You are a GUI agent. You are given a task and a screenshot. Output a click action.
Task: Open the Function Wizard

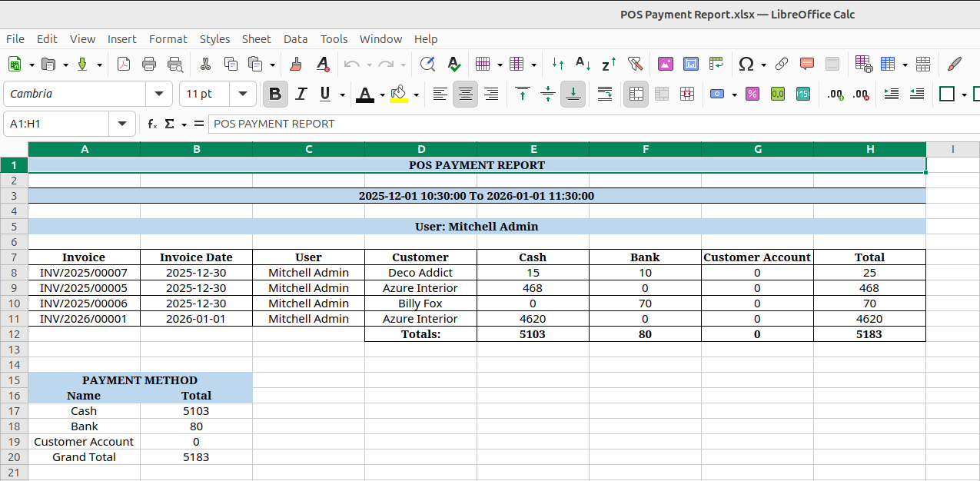152,124
